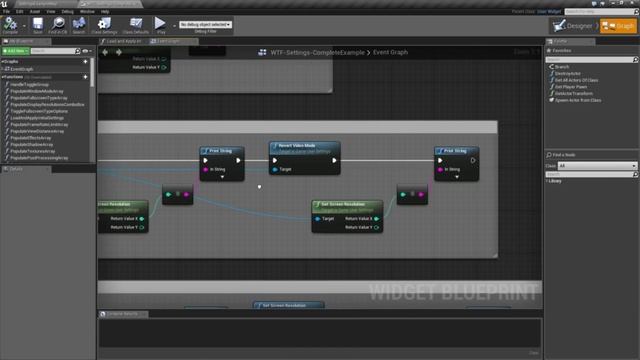The image size is (640, 360).
Task: Select EventGraph in the graphs list
Action: click(x=21, y=69)
